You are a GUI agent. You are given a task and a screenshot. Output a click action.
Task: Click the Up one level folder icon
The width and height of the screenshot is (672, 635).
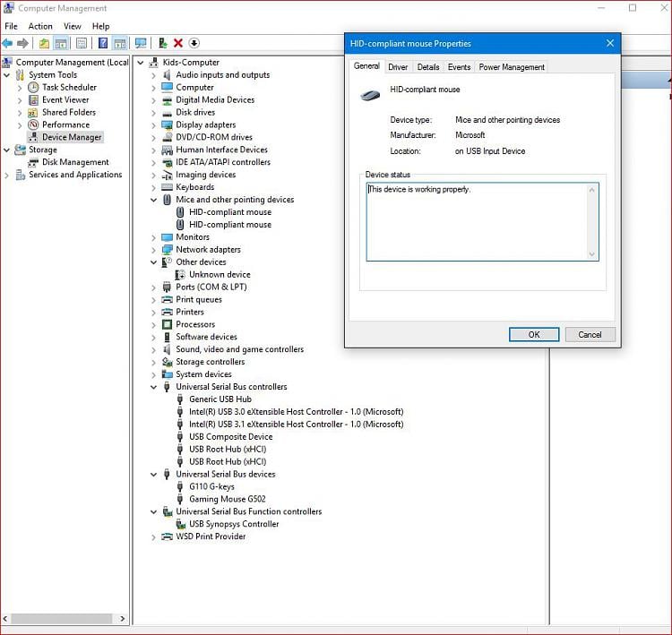click(44, 43)
